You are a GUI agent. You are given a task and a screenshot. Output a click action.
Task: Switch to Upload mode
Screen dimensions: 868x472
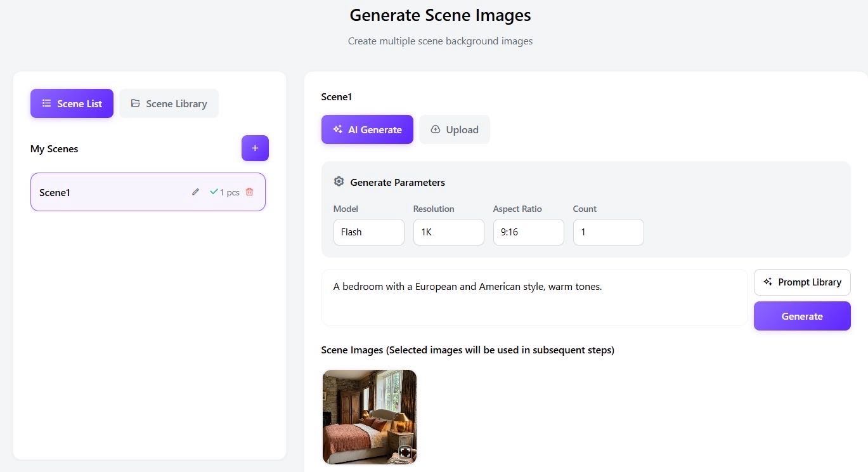[454, 129]
